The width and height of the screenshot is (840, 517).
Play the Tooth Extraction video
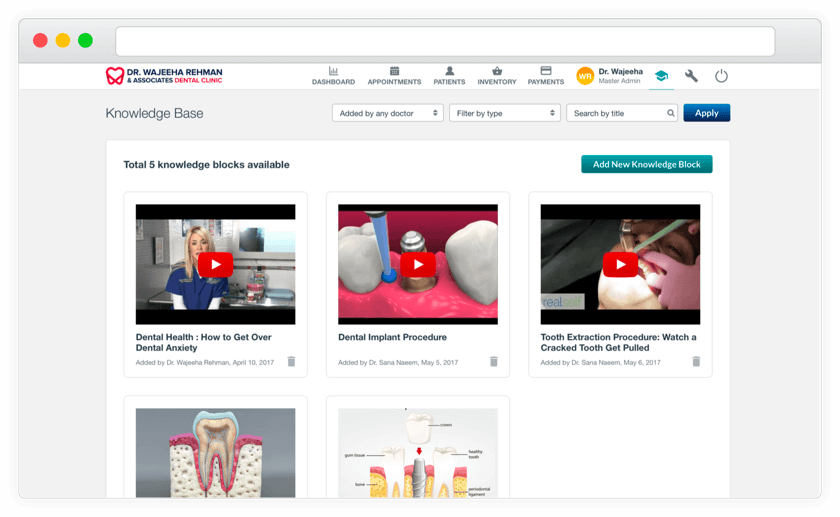[x=620, y=264]
